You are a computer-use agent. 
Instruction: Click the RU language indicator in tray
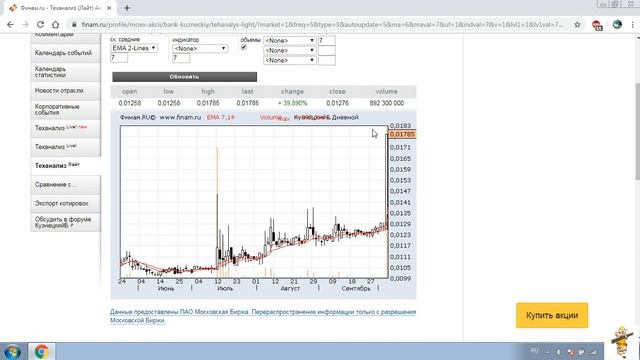[534, 351]
